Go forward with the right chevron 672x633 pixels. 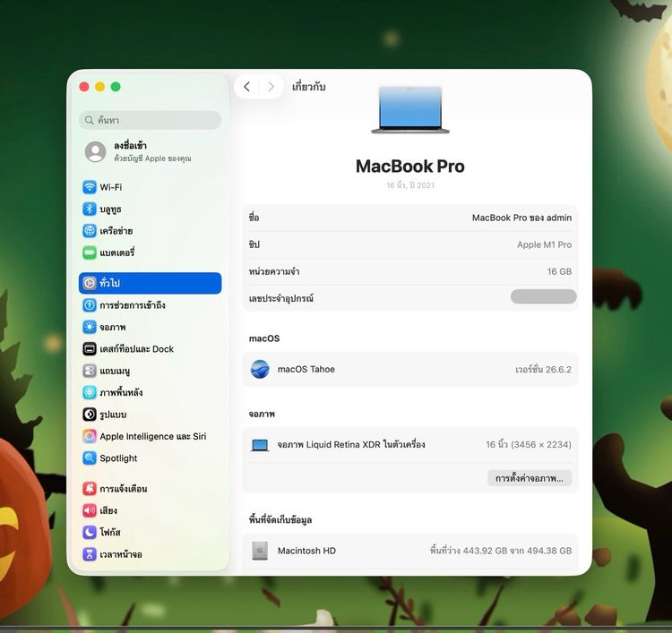[x=271, y=87]
